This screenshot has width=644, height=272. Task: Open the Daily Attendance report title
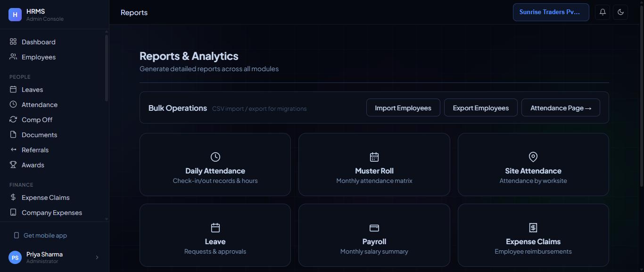coord(215,171)
